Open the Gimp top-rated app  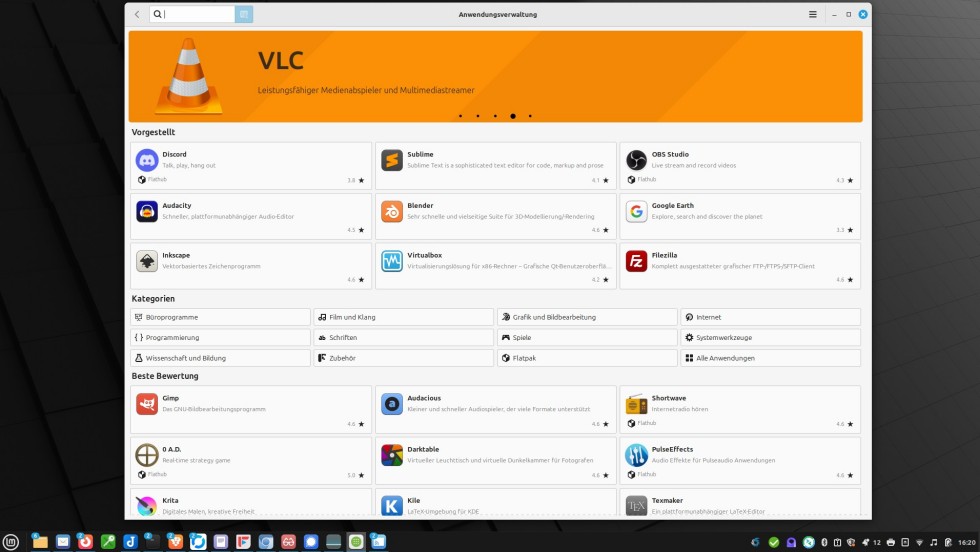[250, 410]
